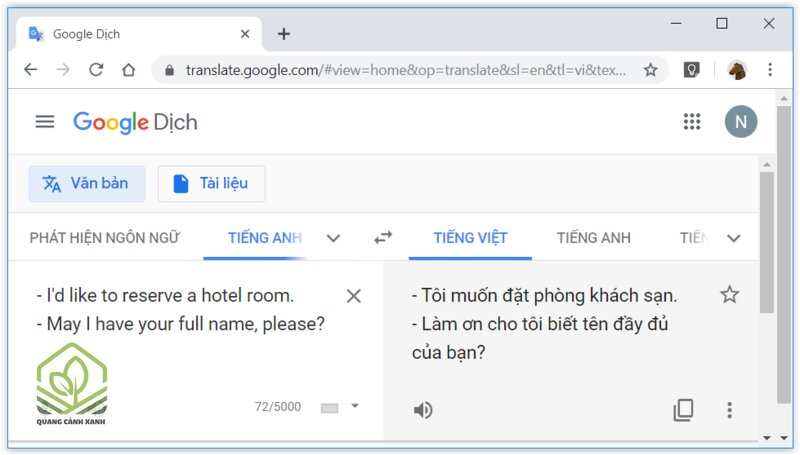Image resolution: width=800 pixels, height=455 pixels.
Task: Click the lightbulb extension icon
Action: click(691, 69)
